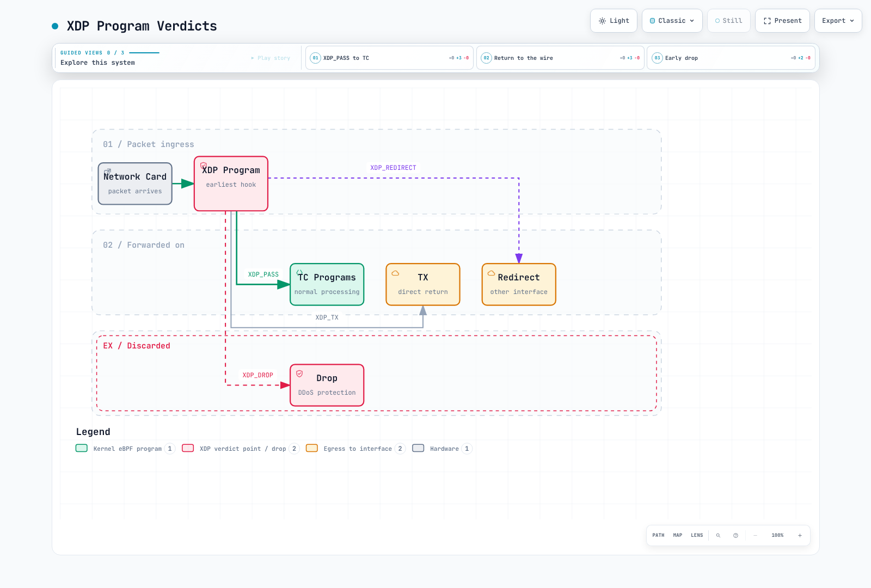Click the search magnifier icon
The image size is (871, 588).
[718, 535]
